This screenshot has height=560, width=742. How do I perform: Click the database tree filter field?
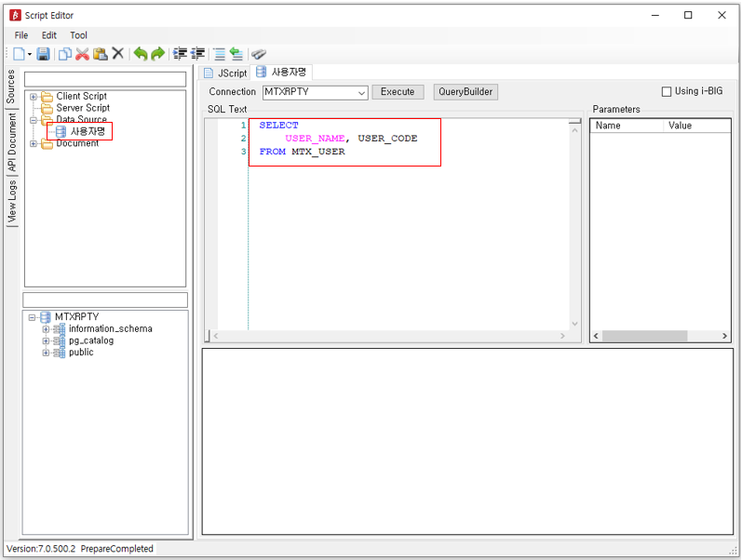click(x=105, y=300)
